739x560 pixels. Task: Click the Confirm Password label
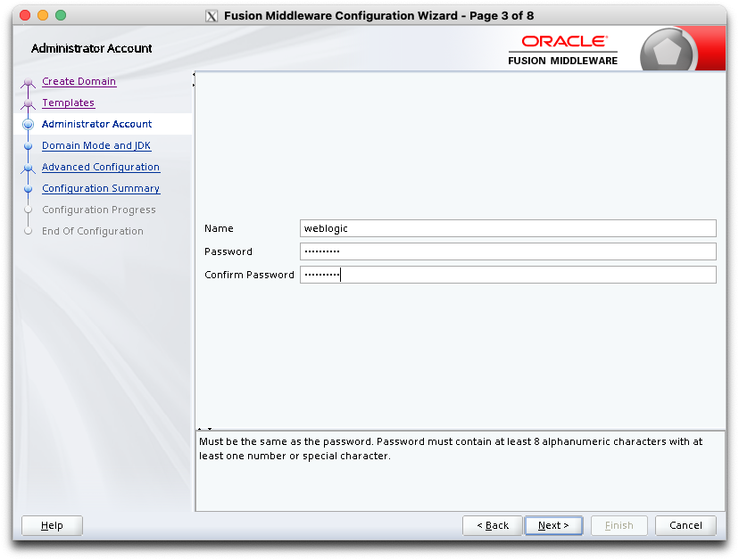coord(249,275)
